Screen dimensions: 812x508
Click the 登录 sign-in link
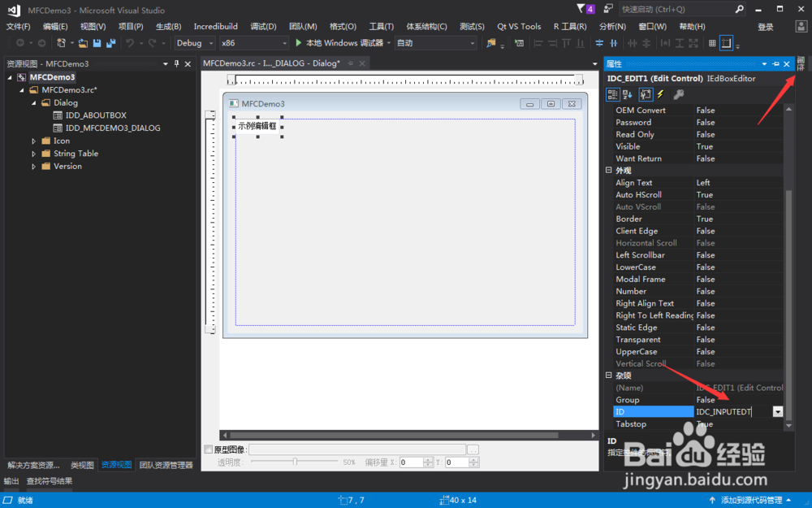point(766,27)
